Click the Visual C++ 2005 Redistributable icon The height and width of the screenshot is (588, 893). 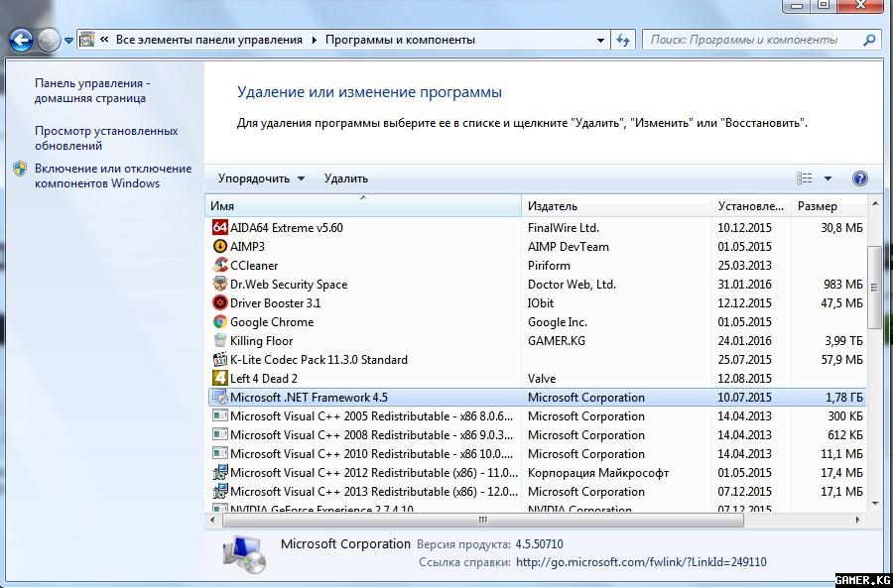click(220, 416)
